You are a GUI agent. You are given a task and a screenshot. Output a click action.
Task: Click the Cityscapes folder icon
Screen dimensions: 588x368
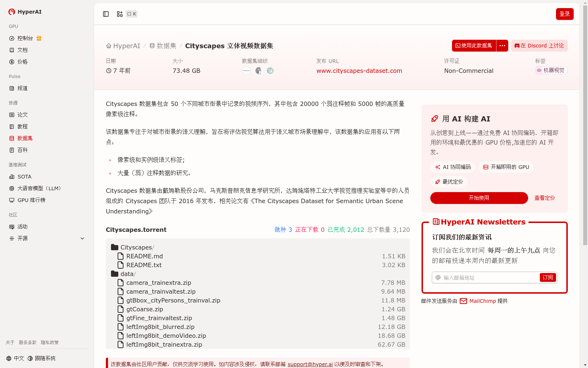tap(115, 247)
